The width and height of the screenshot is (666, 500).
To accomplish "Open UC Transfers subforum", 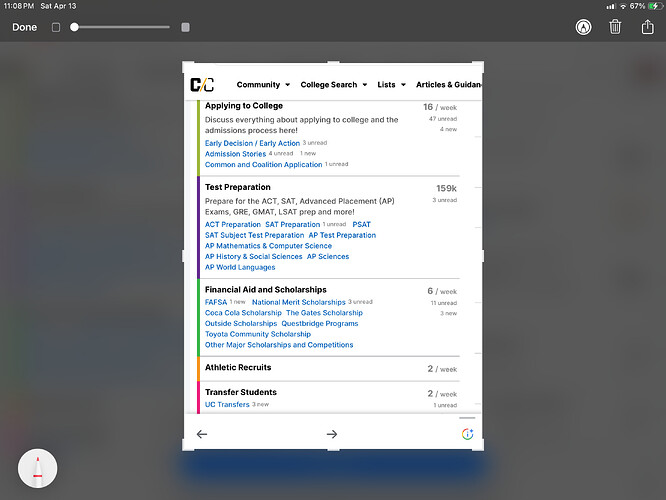I will (x=227, y=404).
